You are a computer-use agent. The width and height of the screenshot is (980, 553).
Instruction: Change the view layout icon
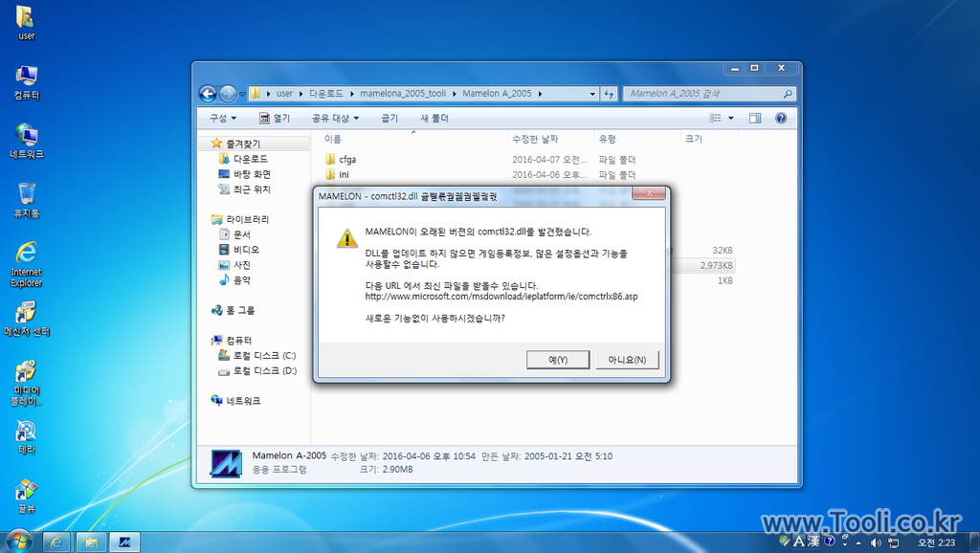(x=715, y=118)
